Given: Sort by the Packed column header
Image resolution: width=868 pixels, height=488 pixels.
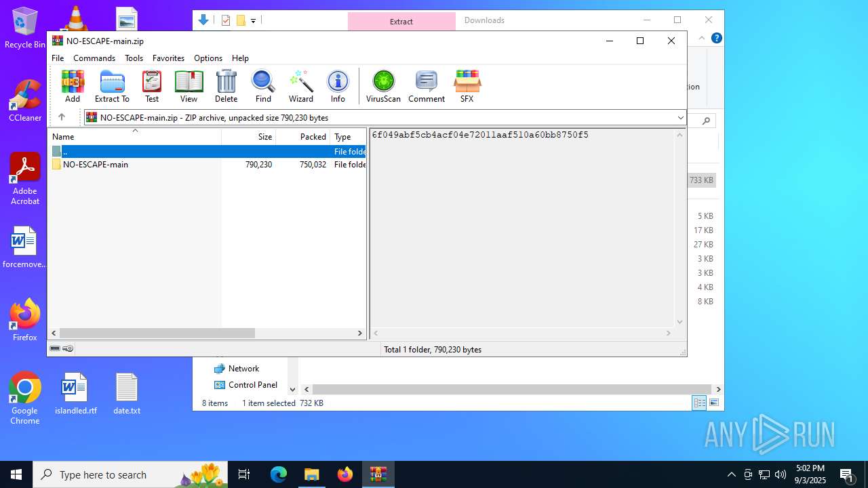Looking at the screenshot, I should 303,136.
